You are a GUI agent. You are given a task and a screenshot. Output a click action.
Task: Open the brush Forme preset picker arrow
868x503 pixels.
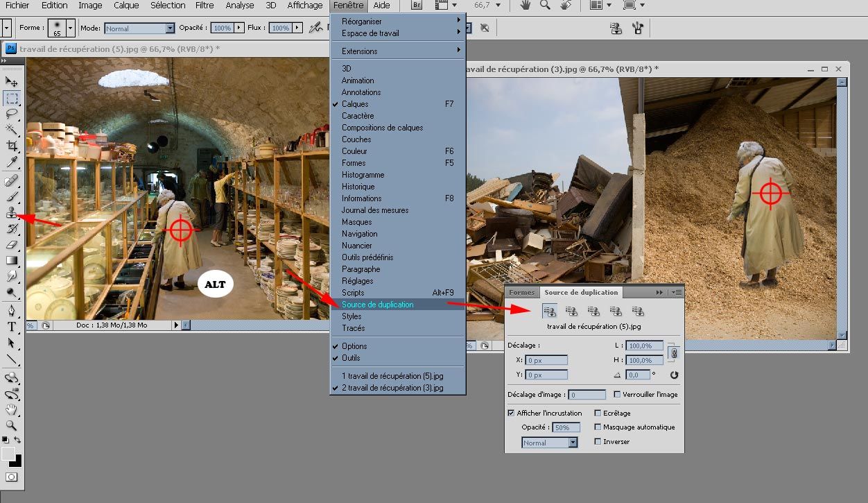point(70,28)
